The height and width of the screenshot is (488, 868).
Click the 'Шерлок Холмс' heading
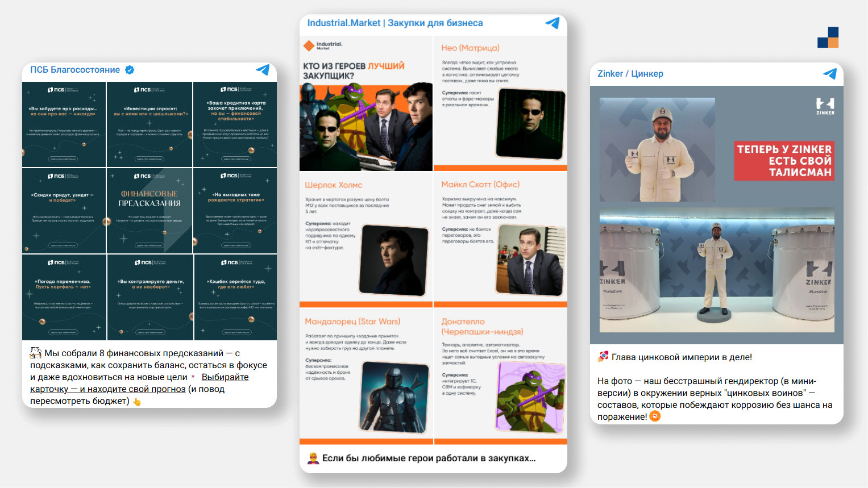334,185
